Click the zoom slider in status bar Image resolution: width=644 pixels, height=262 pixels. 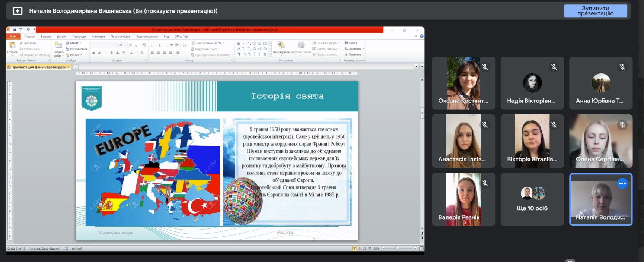tap(397, 249)
